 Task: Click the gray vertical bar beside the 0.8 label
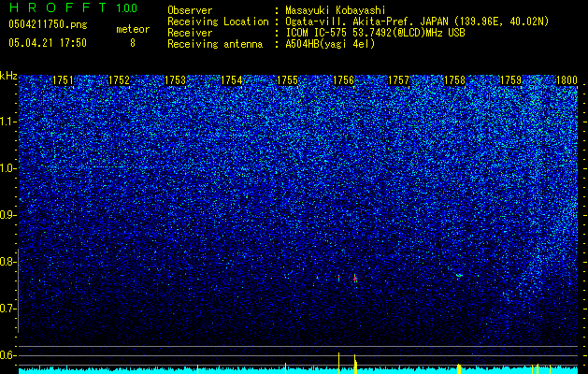coord(19,290)
